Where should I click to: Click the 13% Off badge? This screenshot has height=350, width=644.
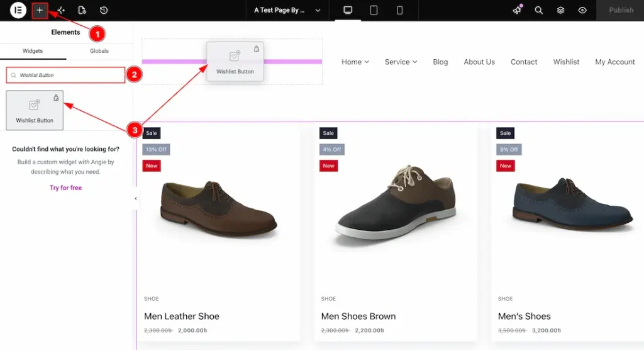156,150
